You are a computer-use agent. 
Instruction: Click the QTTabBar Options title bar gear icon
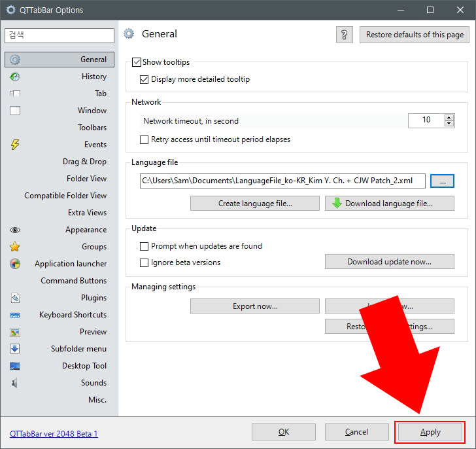tap(11, 10)
